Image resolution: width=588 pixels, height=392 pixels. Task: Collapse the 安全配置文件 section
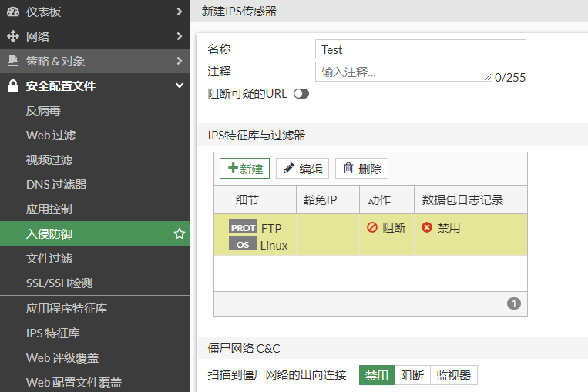pos(179,86)
